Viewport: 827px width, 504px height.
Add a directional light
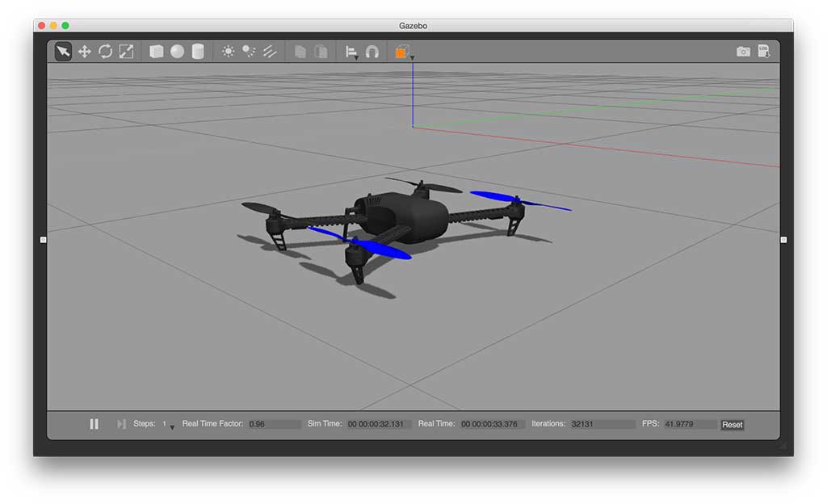270,52
